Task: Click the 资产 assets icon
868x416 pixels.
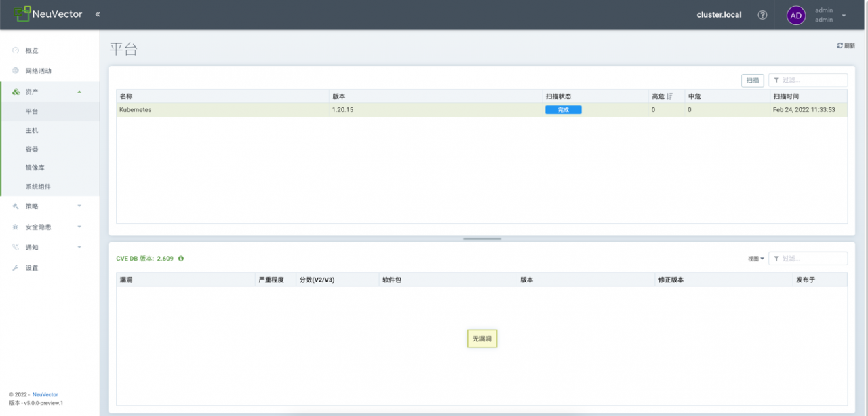Action: tap(16, 92)
